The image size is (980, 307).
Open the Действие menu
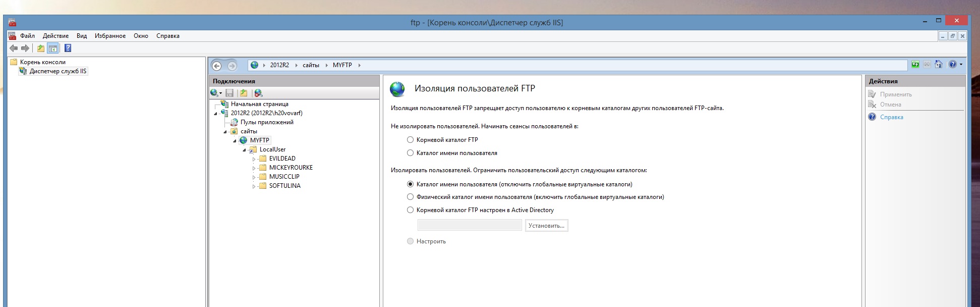pos(55,36)
